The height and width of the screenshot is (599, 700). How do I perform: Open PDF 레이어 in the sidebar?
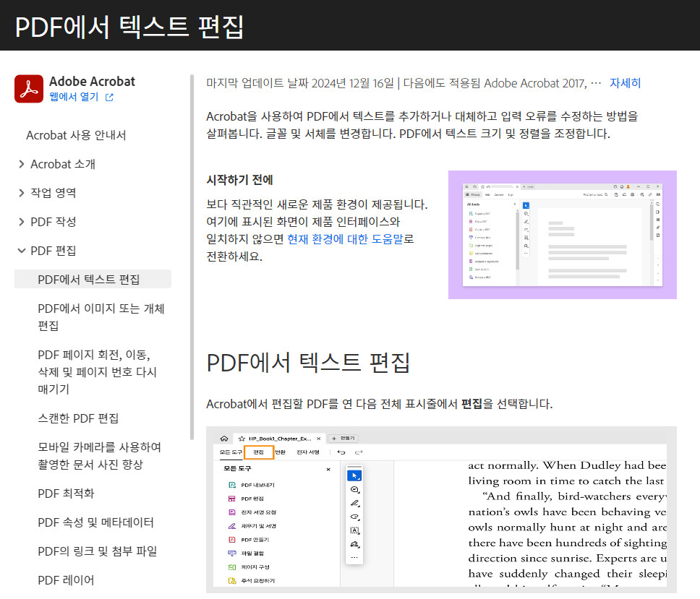(x=66, y=580)
